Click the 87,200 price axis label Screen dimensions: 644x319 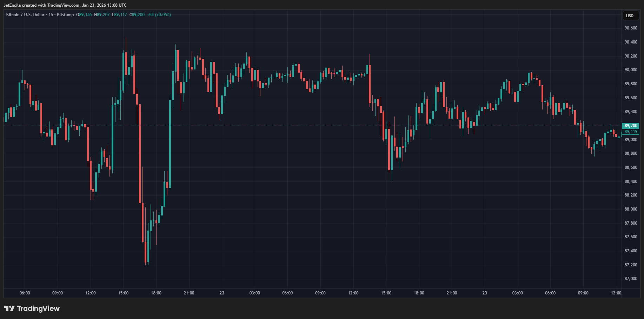pos(631,265)
